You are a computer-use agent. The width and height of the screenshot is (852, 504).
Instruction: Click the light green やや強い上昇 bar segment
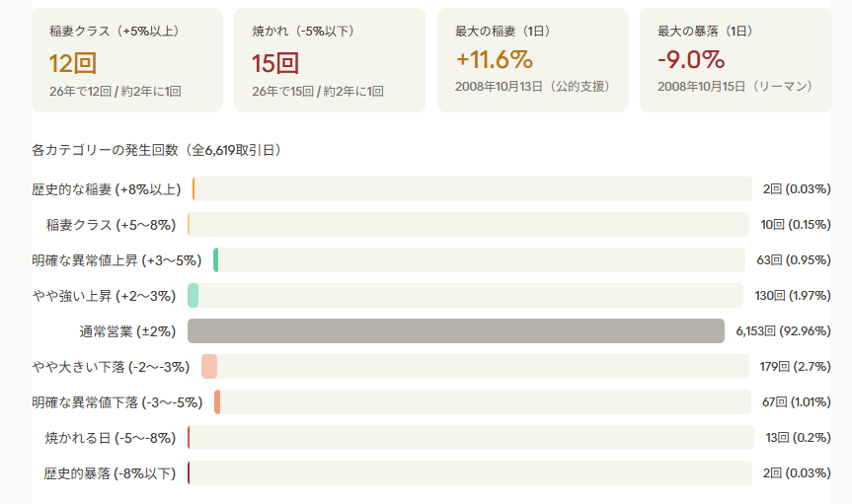click(x=194, y=296)
